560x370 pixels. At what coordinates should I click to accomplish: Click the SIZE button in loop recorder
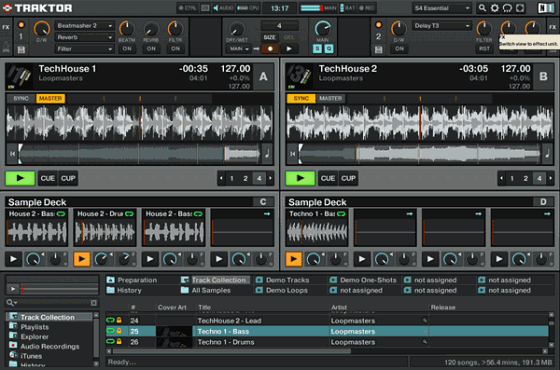pyautogui.click(x=270, y=37)
